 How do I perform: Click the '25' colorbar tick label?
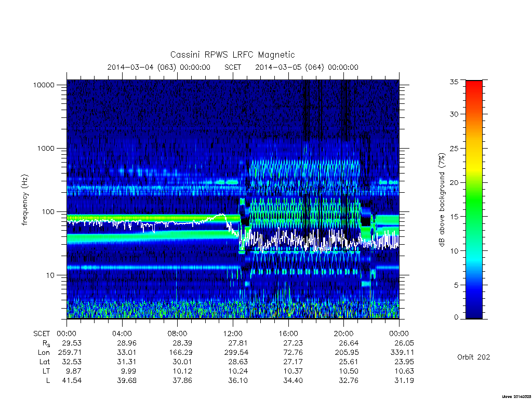(x=454, y=149)
